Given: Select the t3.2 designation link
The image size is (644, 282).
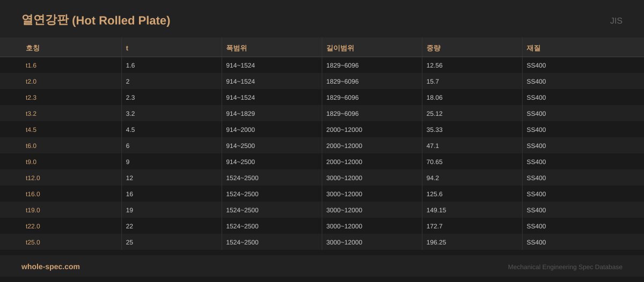Looking at the screenshot, I should (x=31, y=114).
